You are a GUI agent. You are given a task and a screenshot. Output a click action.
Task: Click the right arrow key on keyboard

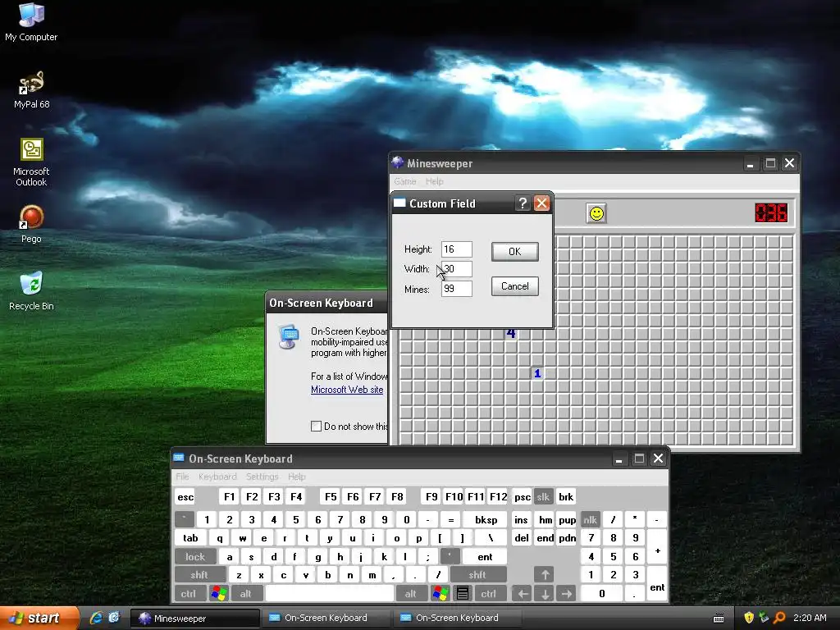pos(567,594)
